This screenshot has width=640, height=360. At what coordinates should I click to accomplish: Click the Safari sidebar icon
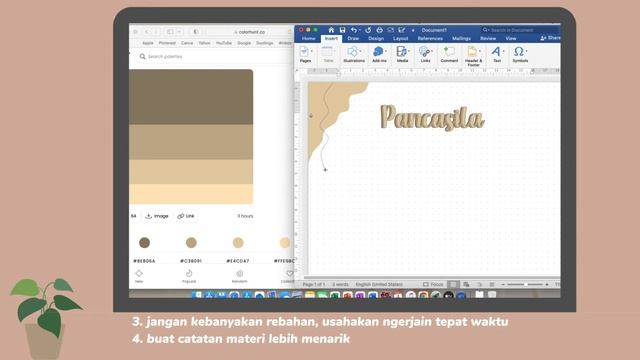pos(170,32)
